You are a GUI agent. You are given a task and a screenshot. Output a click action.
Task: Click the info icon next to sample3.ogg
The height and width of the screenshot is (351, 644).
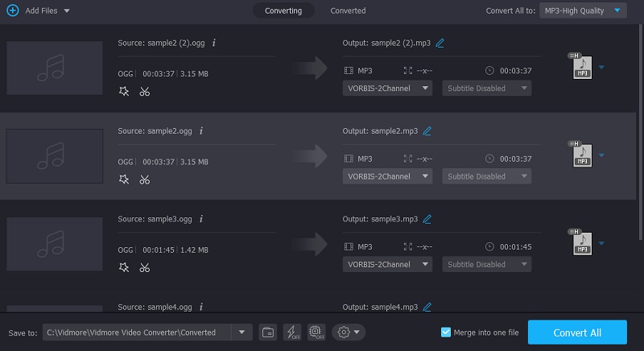200,218
